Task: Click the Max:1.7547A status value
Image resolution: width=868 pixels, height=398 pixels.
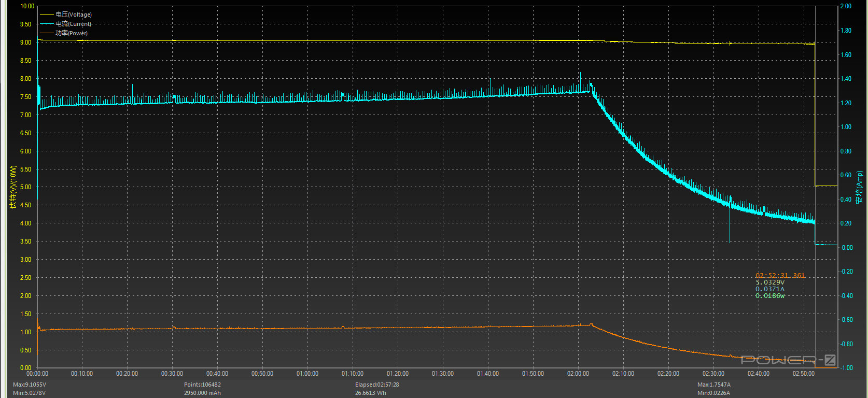Action: (714, 385)
